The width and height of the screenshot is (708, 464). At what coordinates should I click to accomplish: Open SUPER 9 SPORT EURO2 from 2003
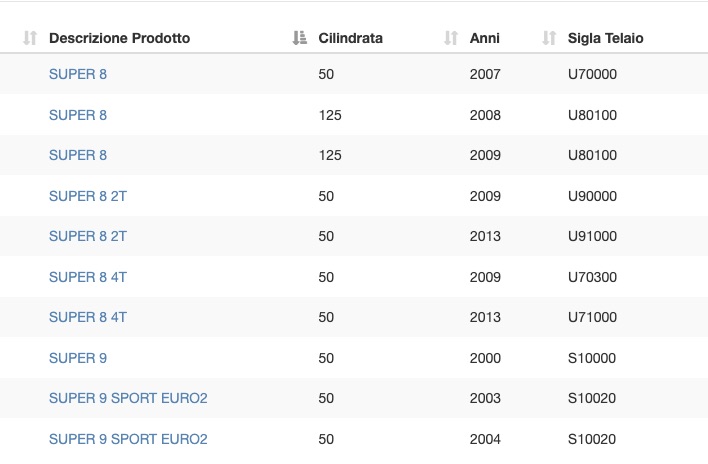(x=128, y=398)
